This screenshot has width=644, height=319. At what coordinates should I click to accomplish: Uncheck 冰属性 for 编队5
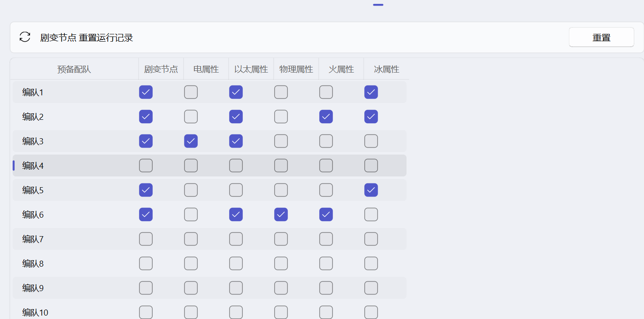coord(371,190)
